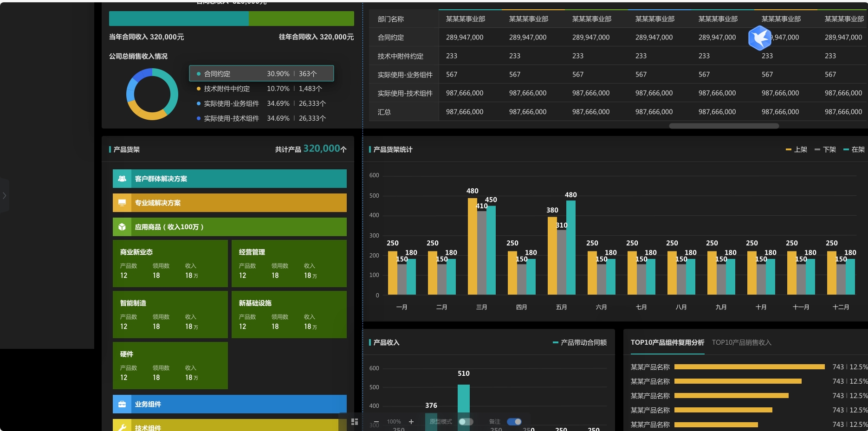Screen dimensions: 868x431
Task: Select the 实际使用-业务组件 legend row
Action: pos(261,103)
